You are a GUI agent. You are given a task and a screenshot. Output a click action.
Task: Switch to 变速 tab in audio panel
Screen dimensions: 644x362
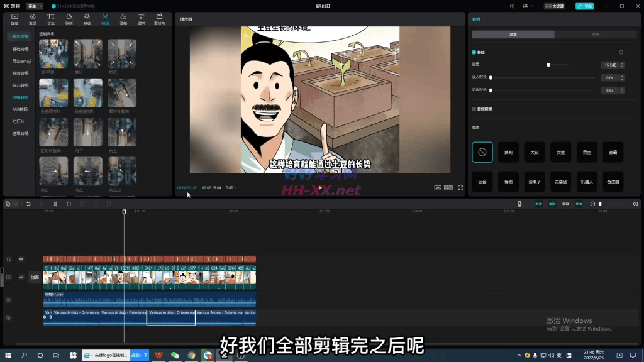(596, 35)
